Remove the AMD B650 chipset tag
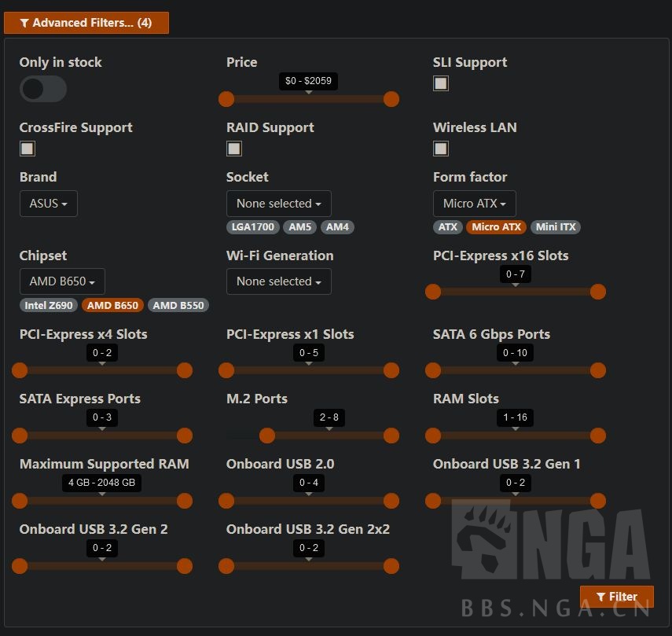The image size is (672, 636). coord(112,305)
